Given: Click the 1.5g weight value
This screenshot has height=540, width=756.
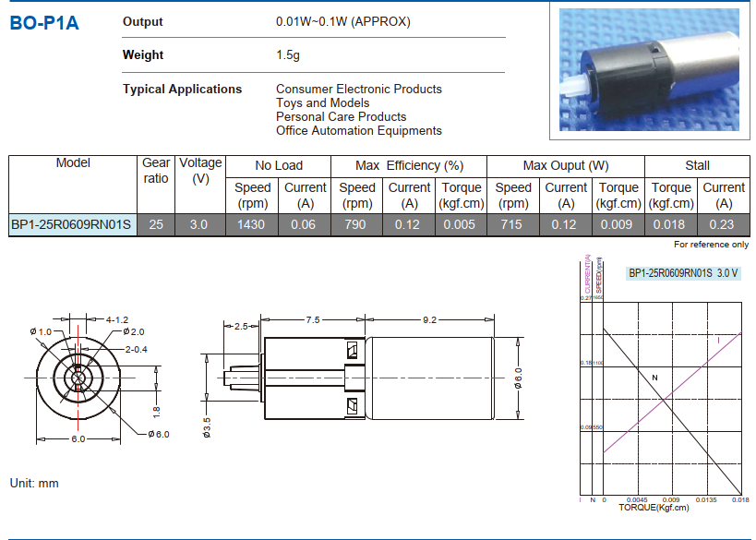Looking at the screenshot, I should pyautogui.click(x=288, y=55).
